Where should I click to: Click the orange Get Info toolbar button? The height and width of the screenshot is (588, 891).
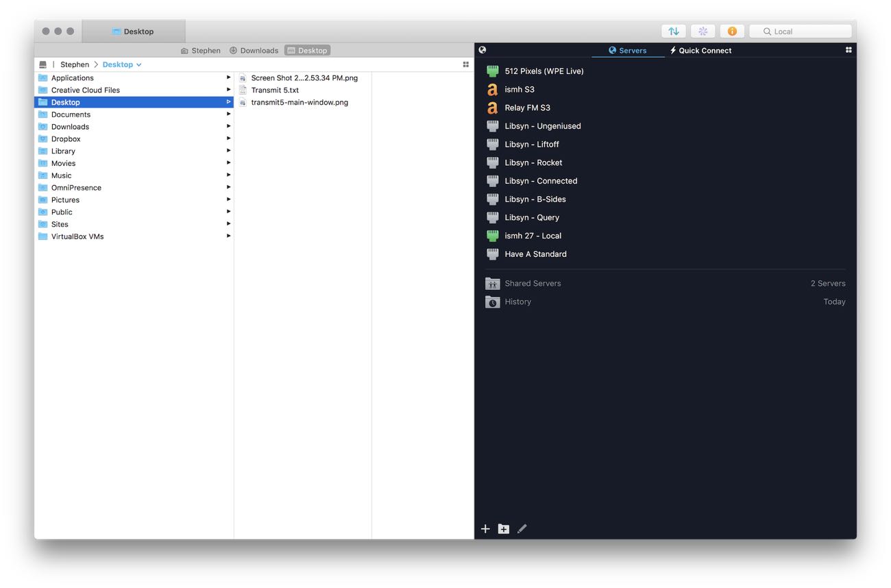pos(732,32)
